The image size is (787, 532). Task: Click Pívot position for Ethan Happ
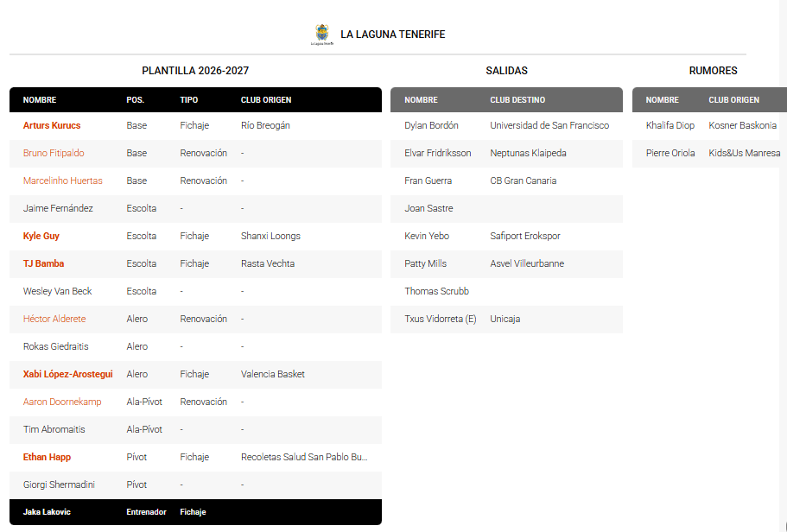[136, 457]
